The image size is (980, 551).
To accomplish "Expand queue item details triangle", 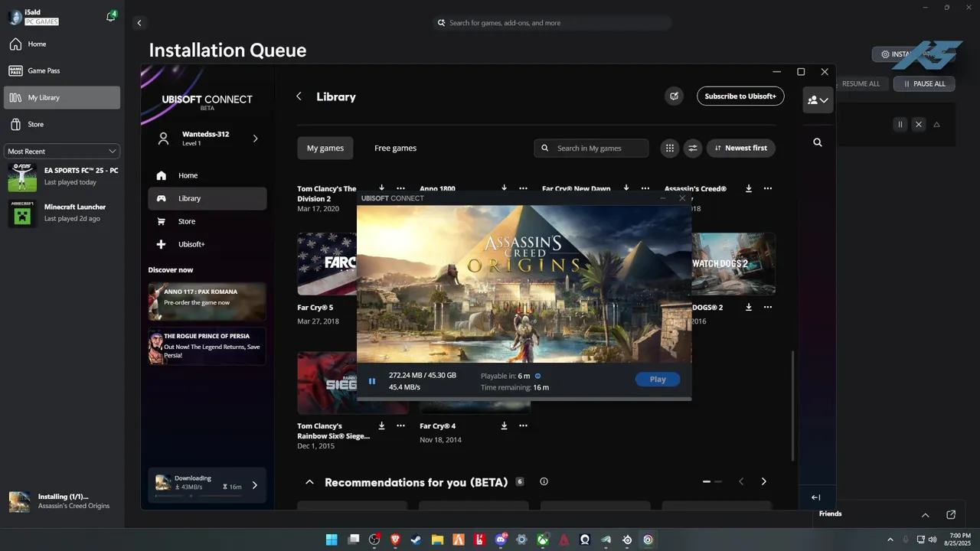I will pyautogui.click(x=936, y=124).
